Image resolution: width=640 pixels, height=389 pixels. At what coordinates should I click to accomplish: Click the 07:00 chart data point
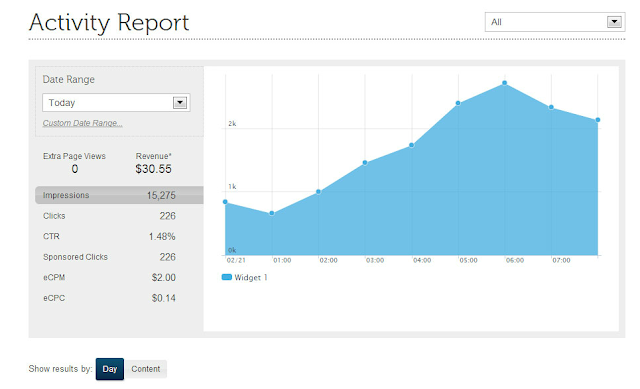point(551,107)
